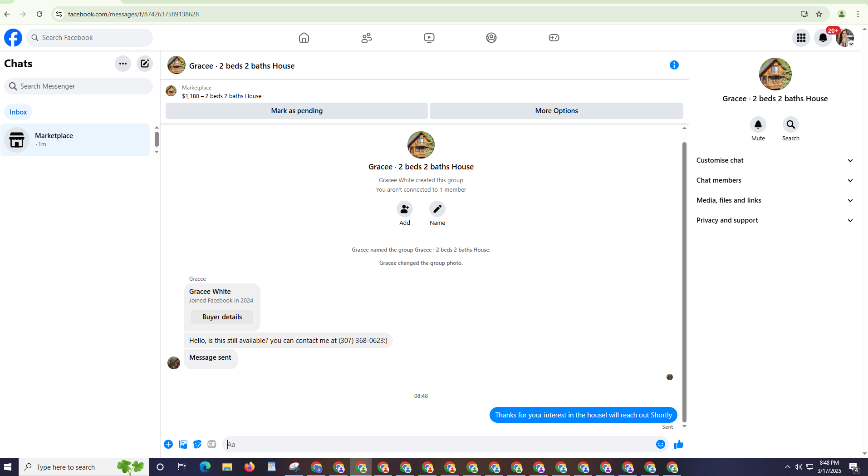Screen dimensions: 868x476
Task: Open the Friends icon in the top navigation
Action: 367,38
